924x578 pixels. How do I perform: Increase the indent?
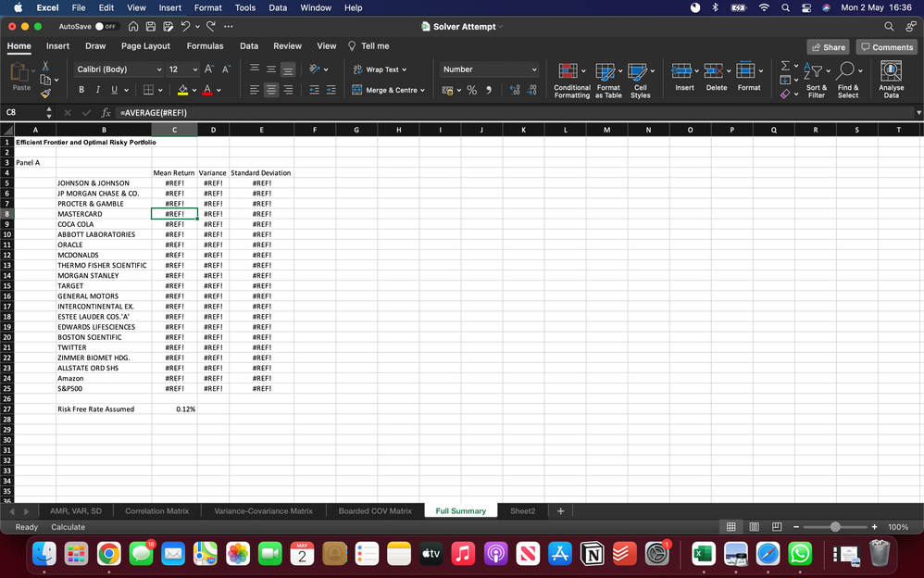(331, 90)
